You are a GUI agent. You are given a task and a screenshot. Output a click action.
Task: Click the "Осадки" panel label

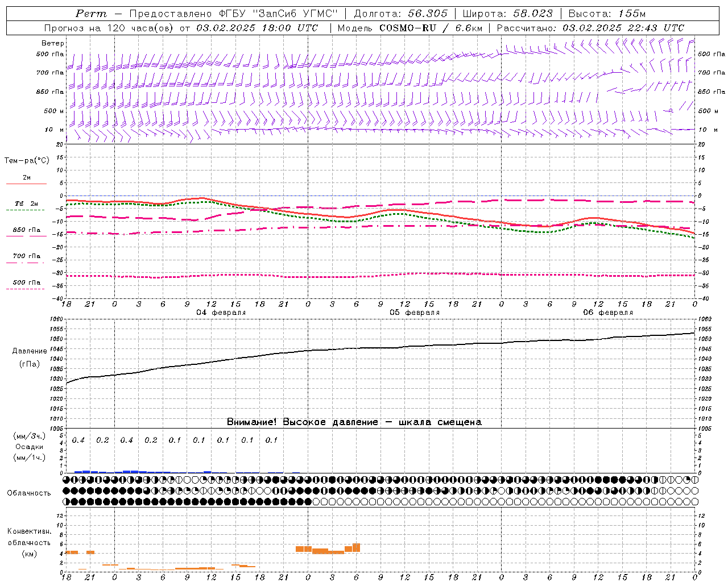(x=30, y=447)
